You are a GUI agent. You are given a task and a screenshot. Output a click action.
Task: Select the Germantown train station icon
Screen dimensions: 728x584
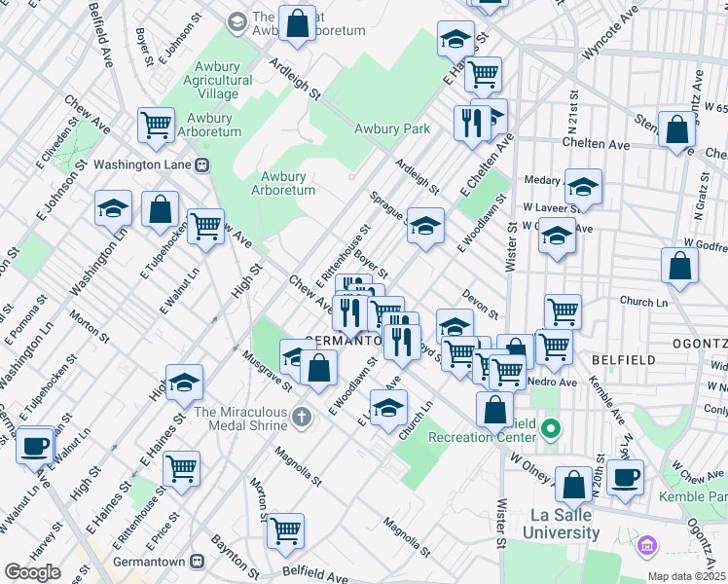198,562
